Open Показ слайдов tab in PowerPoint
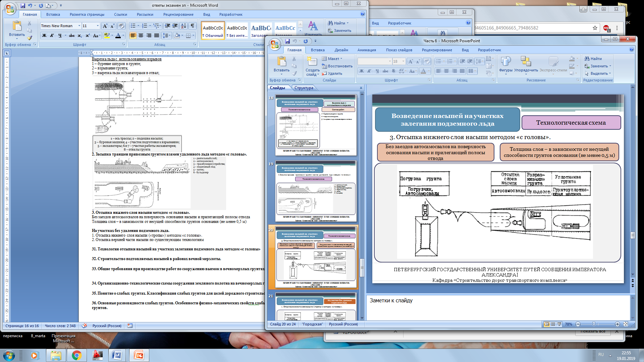 (x=399, y=50)
